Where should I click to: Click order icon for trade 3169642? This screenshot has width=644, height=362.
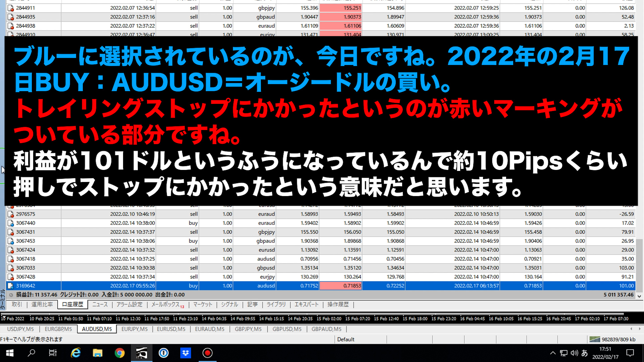point(10,286)
